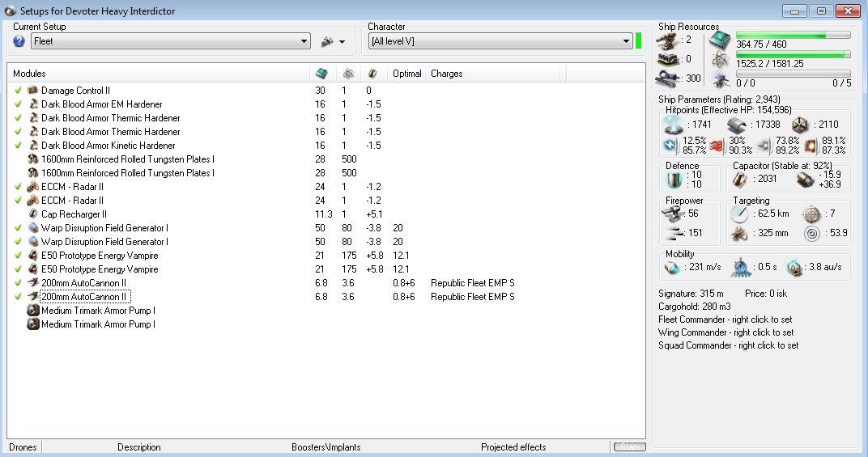Click the ship setup icon beside Fleet dropdown

[x=327, y=41]
